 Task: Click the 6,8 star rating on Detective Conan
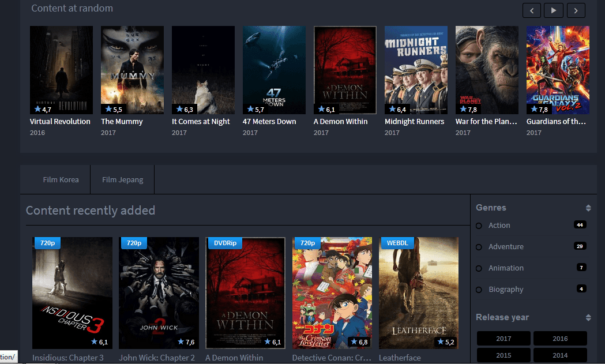coord(359,342)
